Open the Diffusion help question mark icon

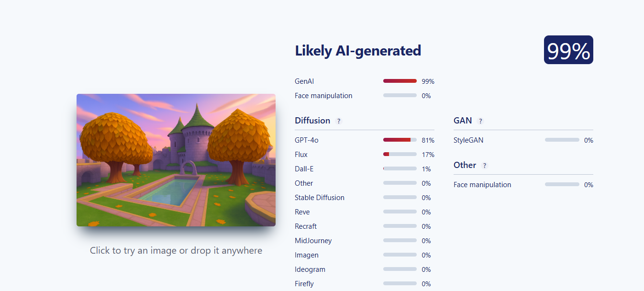point(339,121)
